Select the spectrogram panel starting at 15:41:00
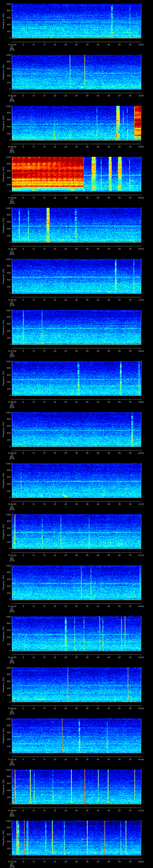Image resolution: width=153 pixels, height=868 pixels. (76, 531)
